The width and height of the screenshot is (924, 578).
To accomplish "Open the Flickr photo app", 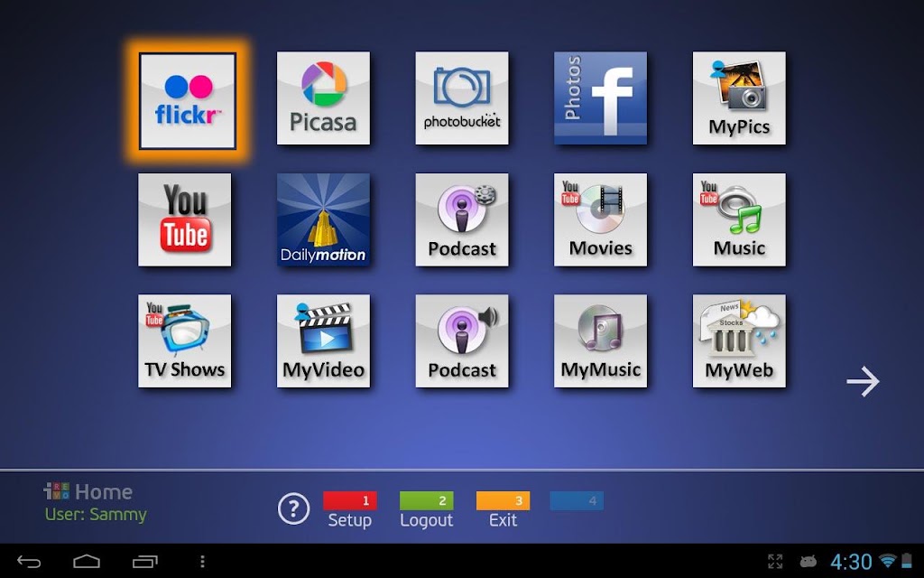I will tap(188, 101).
